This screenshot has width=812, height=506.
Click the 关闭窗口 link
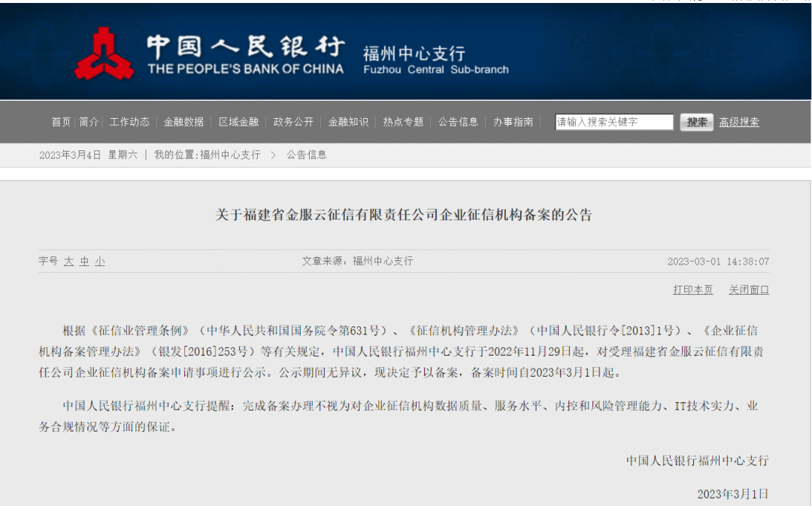click(x=749, y=290)
